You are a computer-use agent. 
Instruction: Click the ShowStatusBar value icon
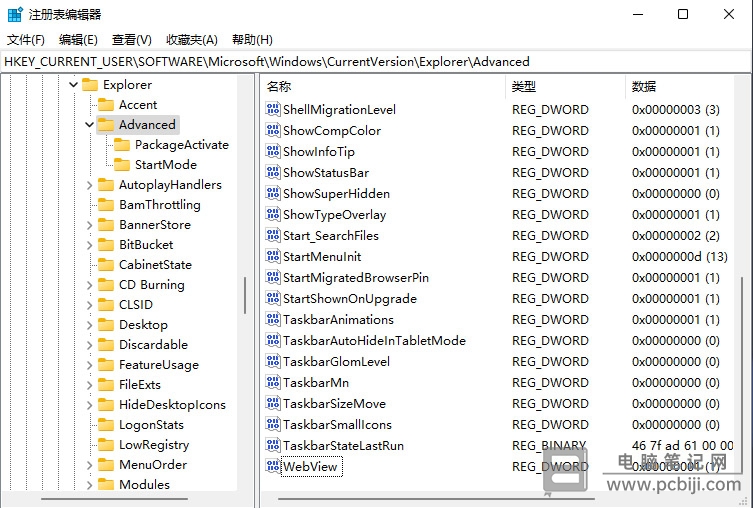(273, 172)
